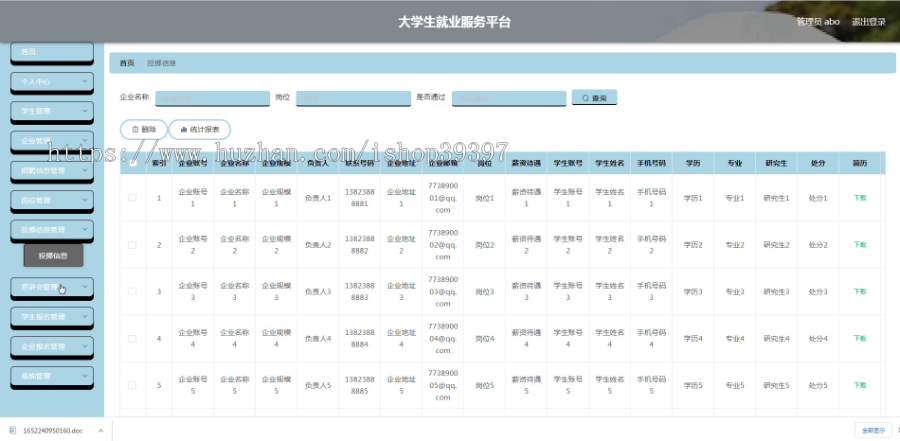Collapse the 投递信息管理 sidebar menu
The image size is (900, 441).
[52, 230]
